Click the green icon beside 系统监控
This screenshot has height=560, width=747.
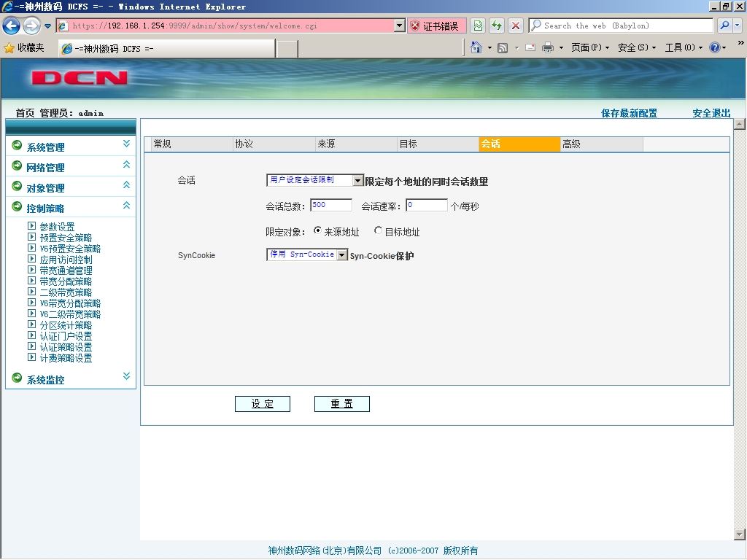click(x=17, y=378)
